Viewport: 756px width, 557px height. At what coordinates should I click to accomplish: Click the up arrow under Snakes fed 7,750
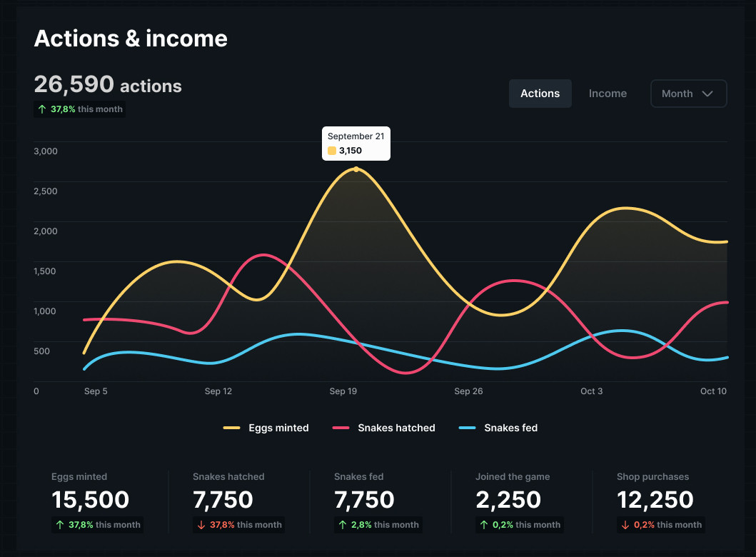tap(343, 525)
